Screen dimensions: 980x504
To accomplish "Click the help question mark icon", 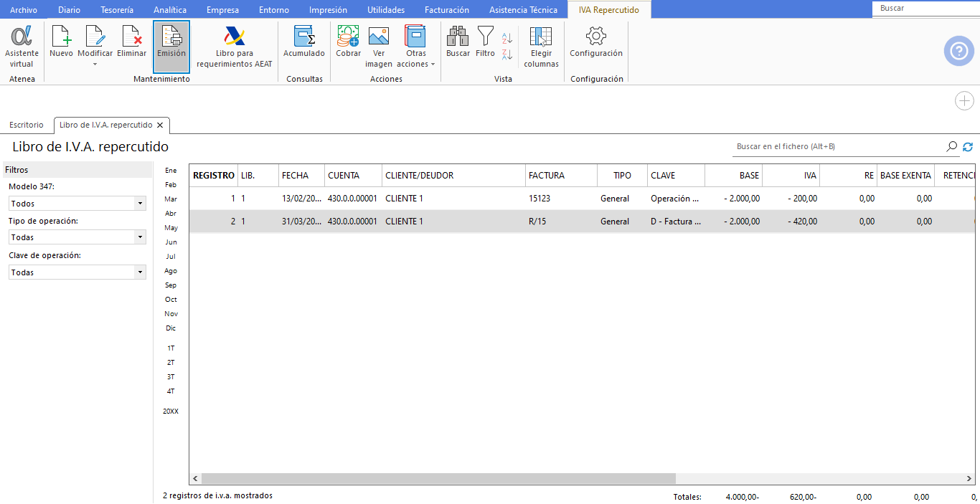I will point(959,51).
